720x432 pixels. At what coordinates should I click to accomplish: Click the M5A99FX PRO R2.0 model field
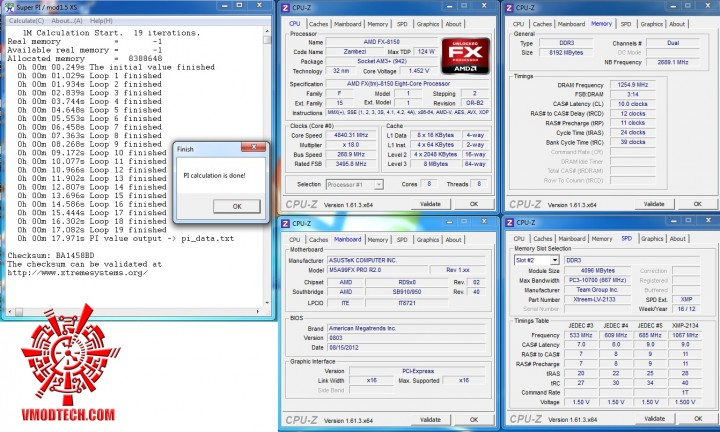click(x=377, y=270)
